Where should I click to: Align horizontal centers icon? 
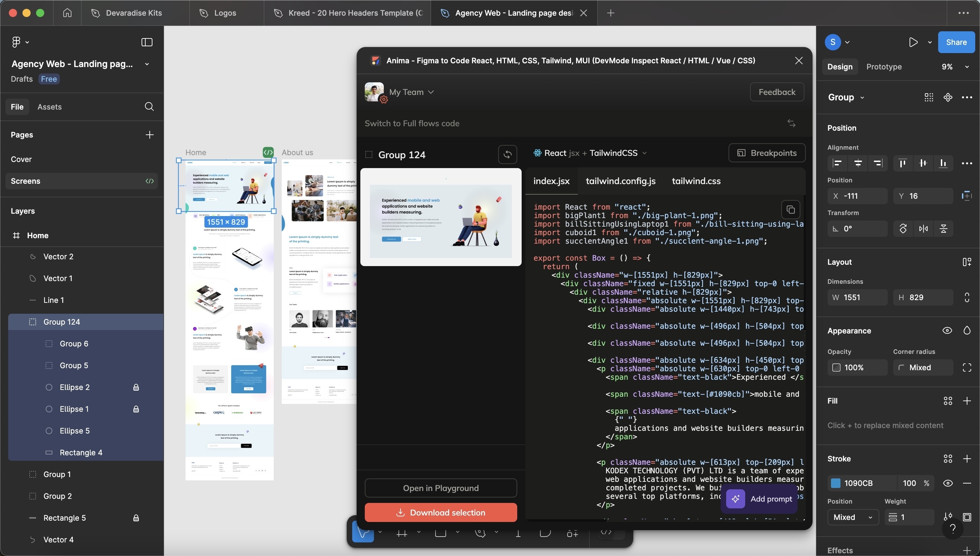tap(858, 163)
